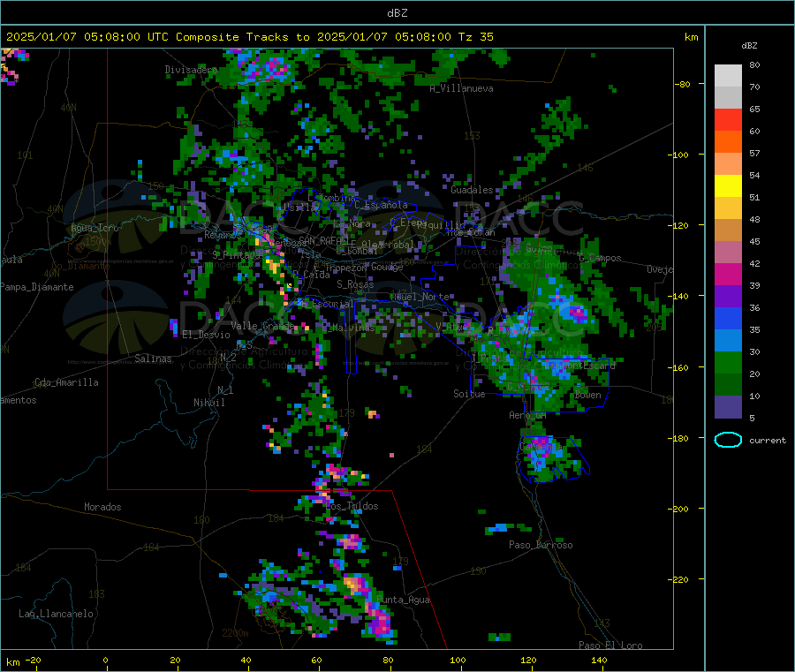Click the 'Salinas' location label

pyautogui.click(x=153, y=359)
